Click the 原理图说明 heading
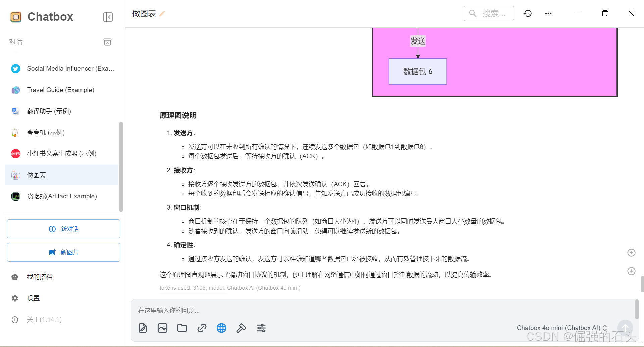 (x=178, y=115)
